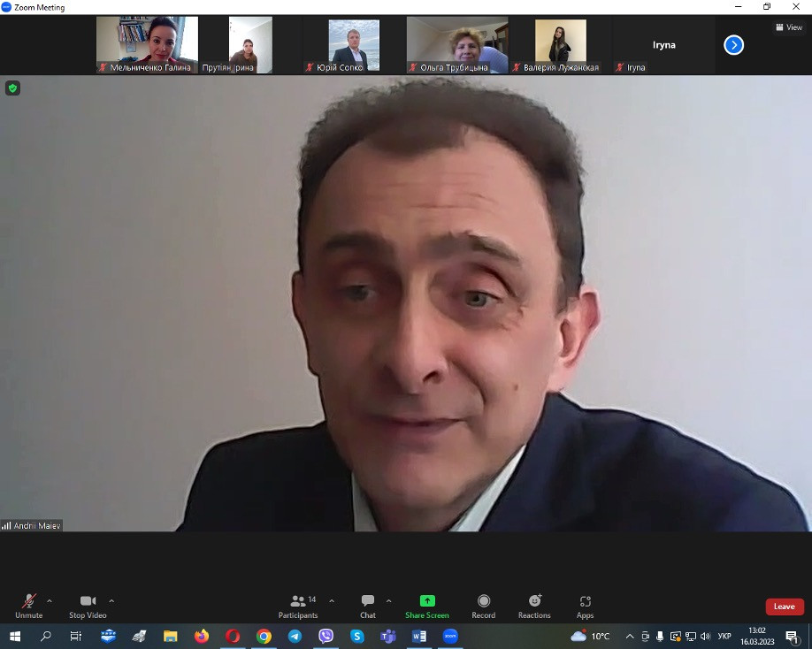
Task: Open the Chat panel
Action: (368, 606)
